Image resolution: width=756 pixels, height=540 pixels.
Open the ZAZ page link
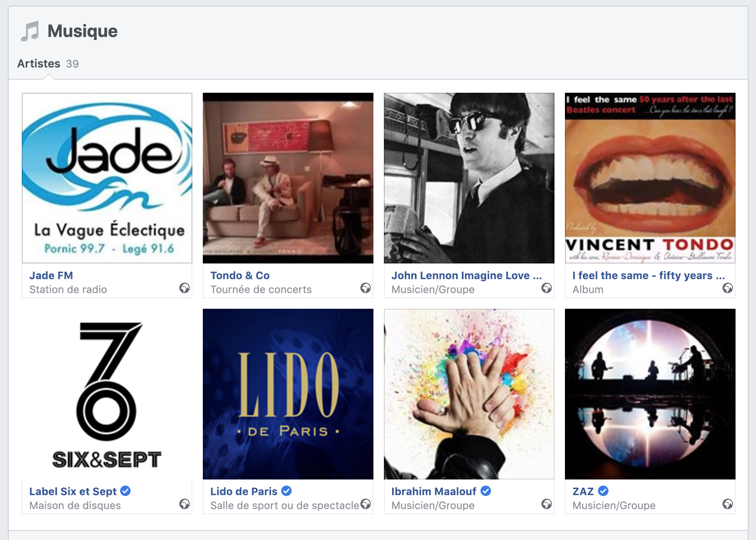click(x=583, y=492)
